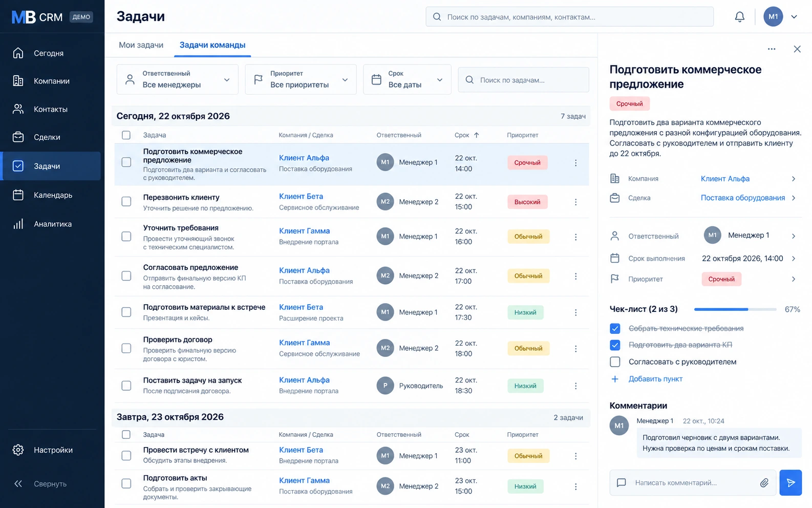Open row menu for 'Проверить договор' task
The height and width of the screenshot is (508, 812).
575,349
